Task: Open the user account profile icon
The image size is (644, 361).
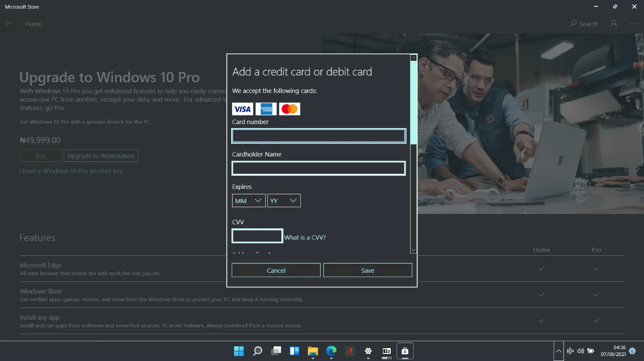Action: point(613,24)
